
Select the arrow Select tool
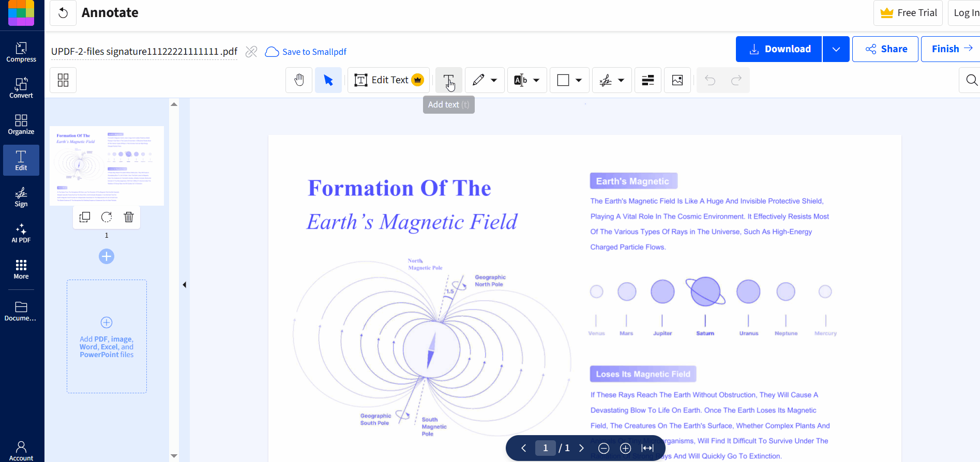coord(328,80)
